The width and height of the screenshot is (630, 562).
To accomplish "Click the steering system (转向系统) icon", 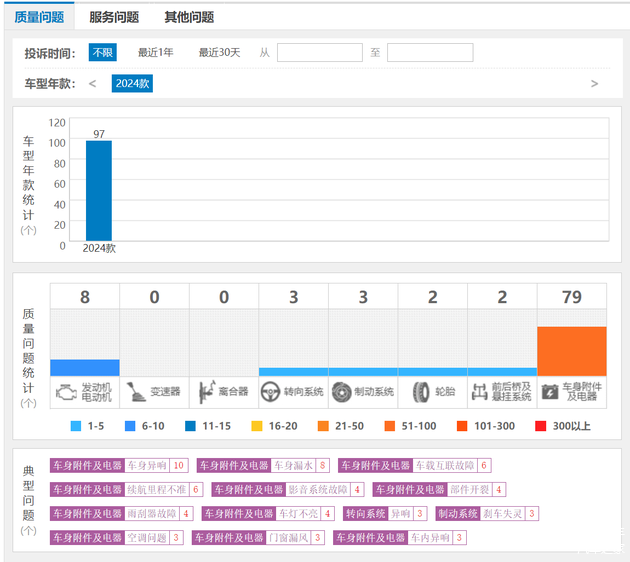I will click(270, 391).
